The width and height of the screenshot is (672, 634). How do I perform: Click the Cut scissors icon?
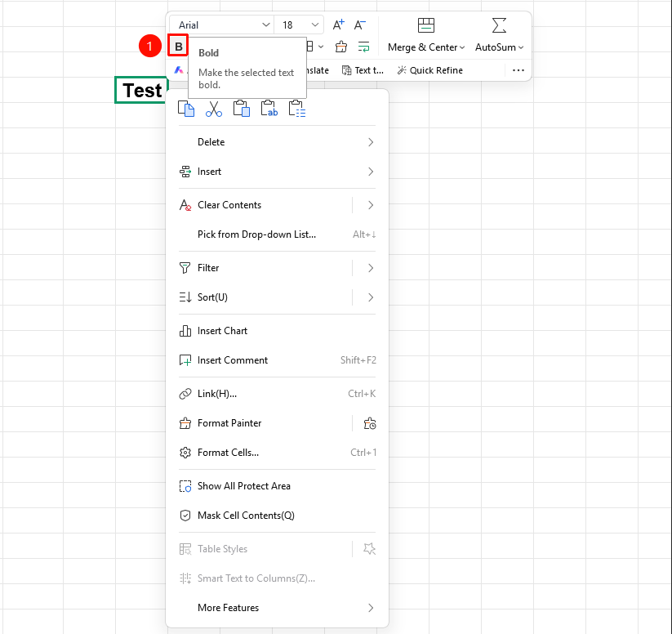click(x=214, y=109)
